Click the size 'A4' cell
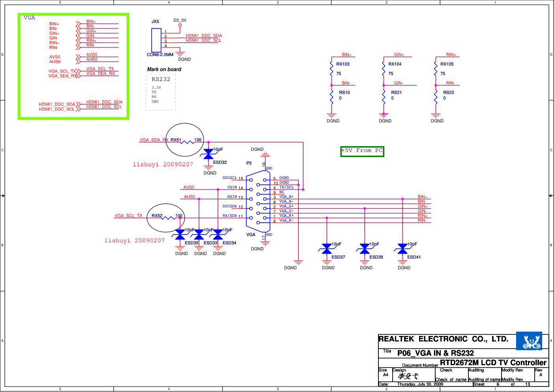Image resolution: width=554 pixels, height=392 pixels. point(386,375)
